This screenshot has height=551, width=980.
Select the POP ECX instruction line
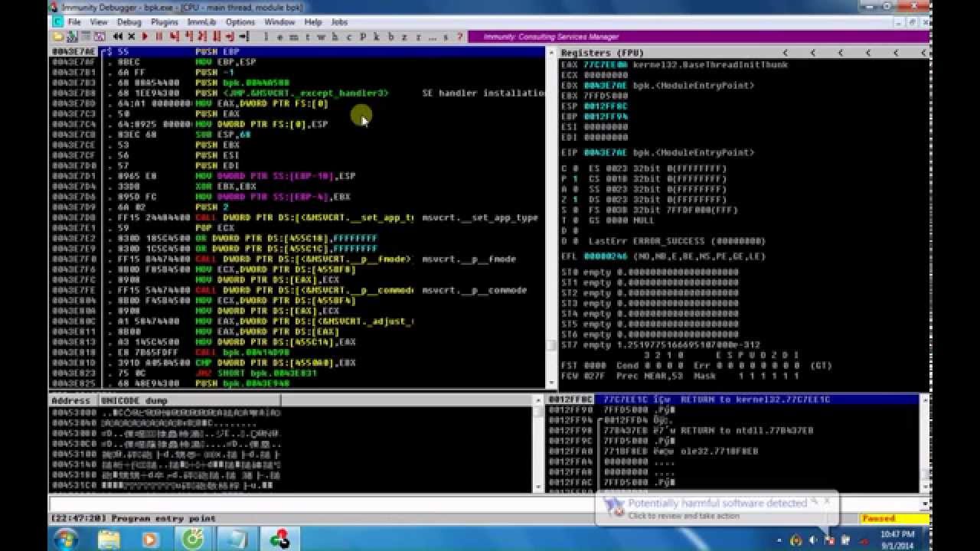pos(297,228)
